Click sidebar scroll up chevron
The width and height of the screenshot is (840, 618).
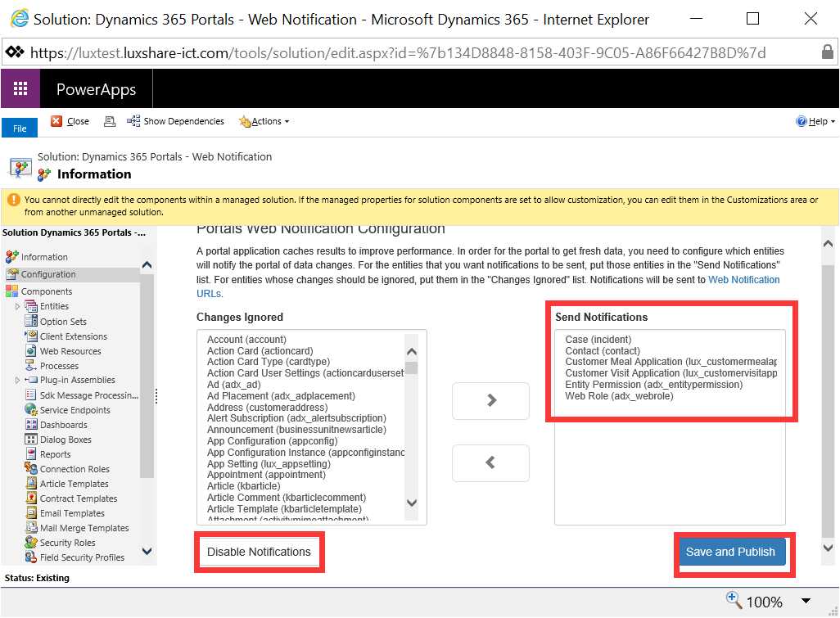coord(147,264)
